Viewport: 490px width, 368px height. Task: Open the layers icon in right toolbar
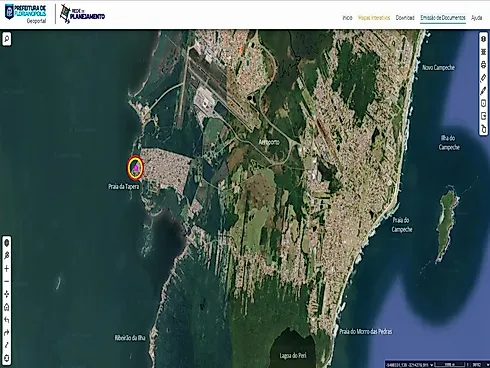[484, 39]
